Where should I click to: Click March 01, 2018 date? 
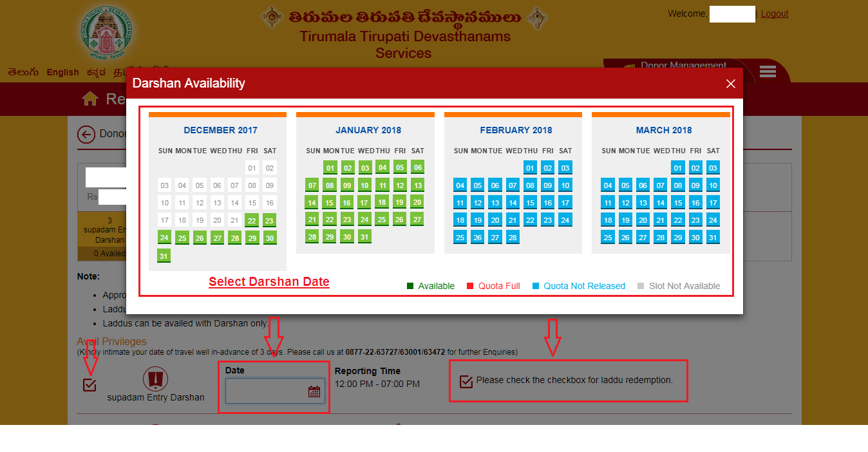click(677, 168)
